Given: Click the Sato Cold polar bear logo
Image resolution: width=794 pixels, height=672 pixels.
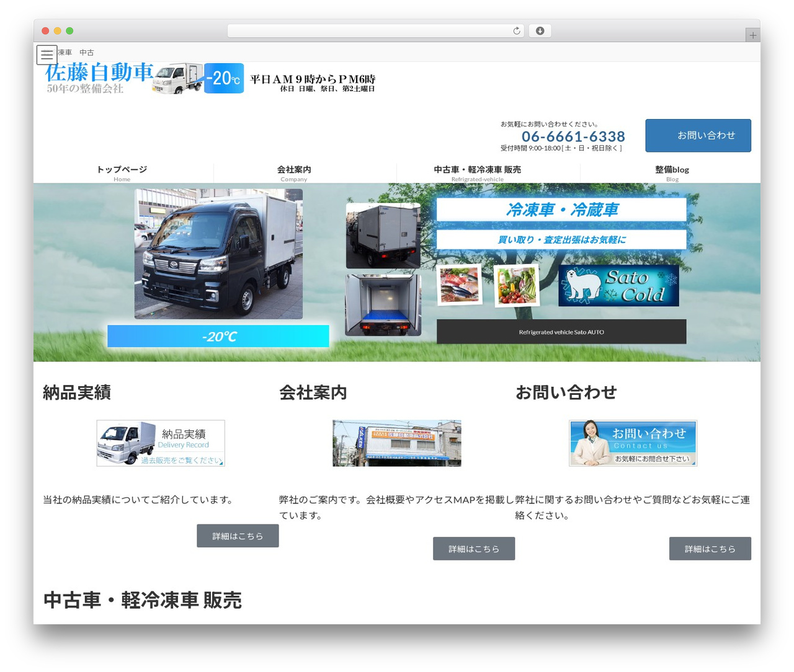Looking at the screenshot, I should [x=618, y=286].
